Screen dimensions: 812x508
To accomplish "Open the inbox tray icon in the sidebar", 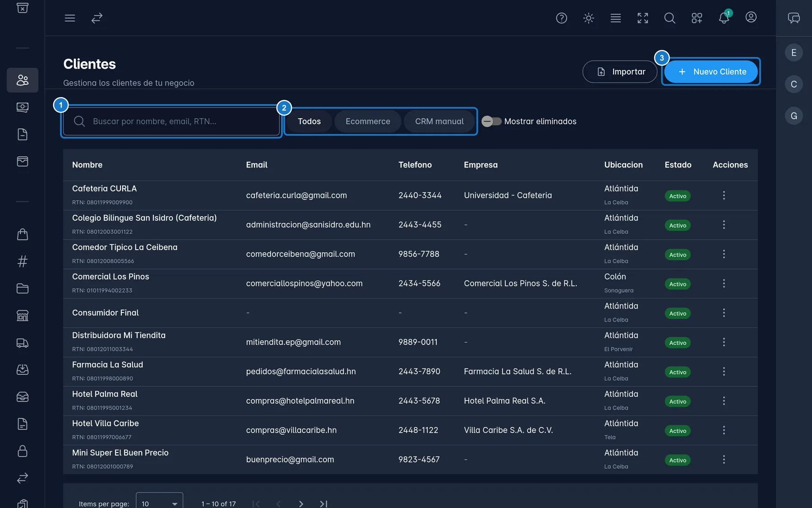I will pos(23,396).
